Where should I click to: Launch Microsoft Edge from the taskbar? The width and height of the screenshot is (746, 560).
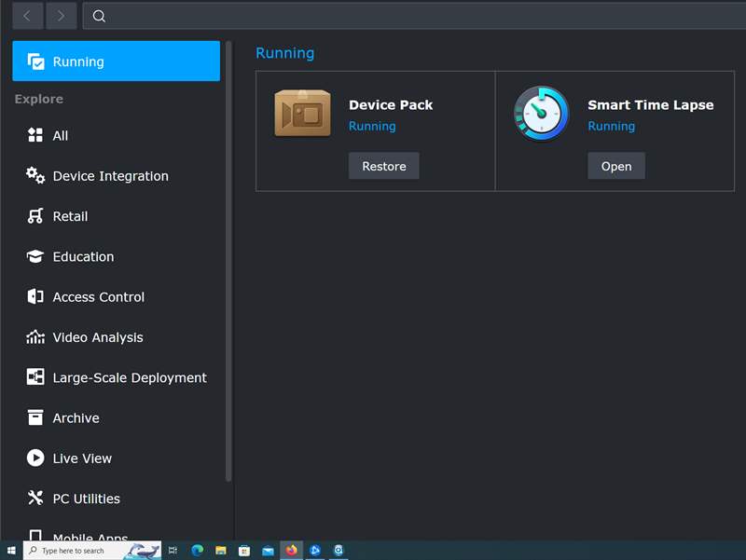(x=197, y=551)
